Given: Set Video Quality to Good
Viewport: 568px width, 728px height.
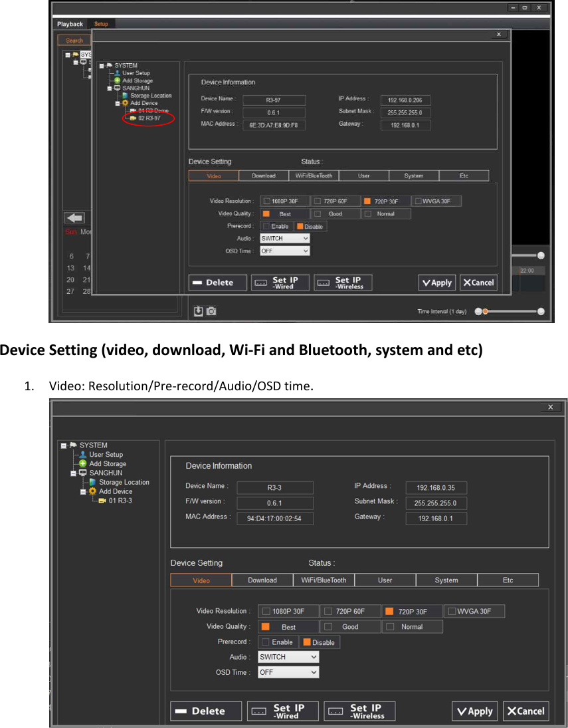Looking at the screenshot, I should tap(328, 626).
